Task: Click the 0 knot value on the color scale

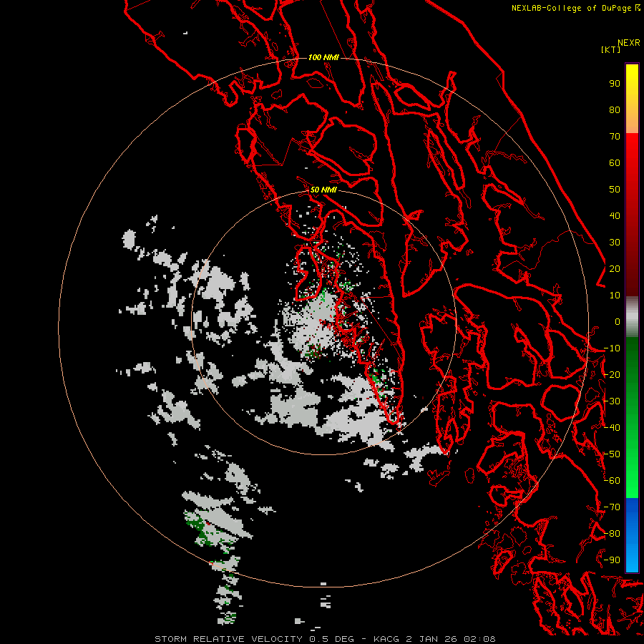Action: [x=618, y=322]
